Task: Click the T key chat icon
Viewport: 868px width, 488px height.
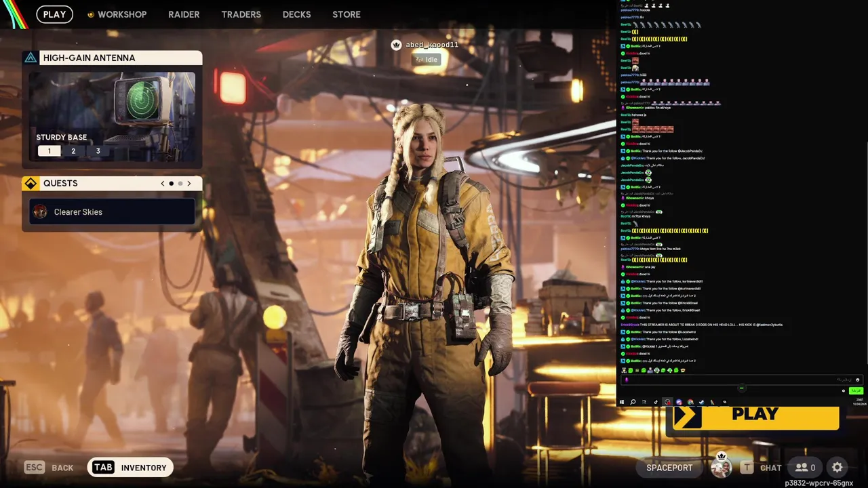Action: point(747,467)
